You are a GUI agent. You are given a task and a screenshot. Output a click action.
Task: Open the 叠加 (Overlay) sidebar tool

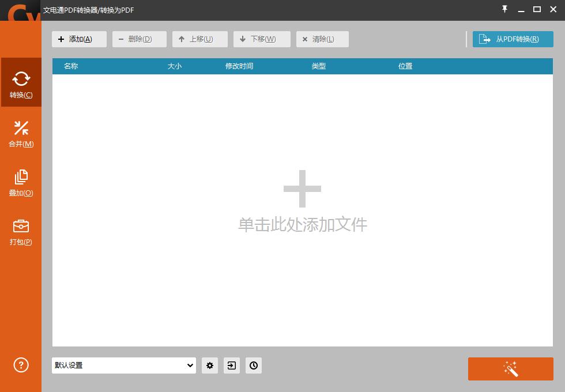[x=21, y=183]
